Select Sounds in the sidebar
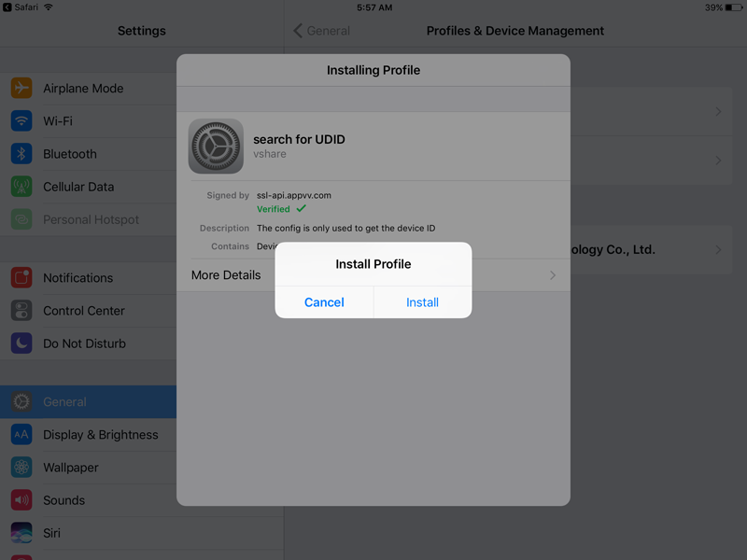The height and width of the screenshot is (560, 747). (88, 500)
